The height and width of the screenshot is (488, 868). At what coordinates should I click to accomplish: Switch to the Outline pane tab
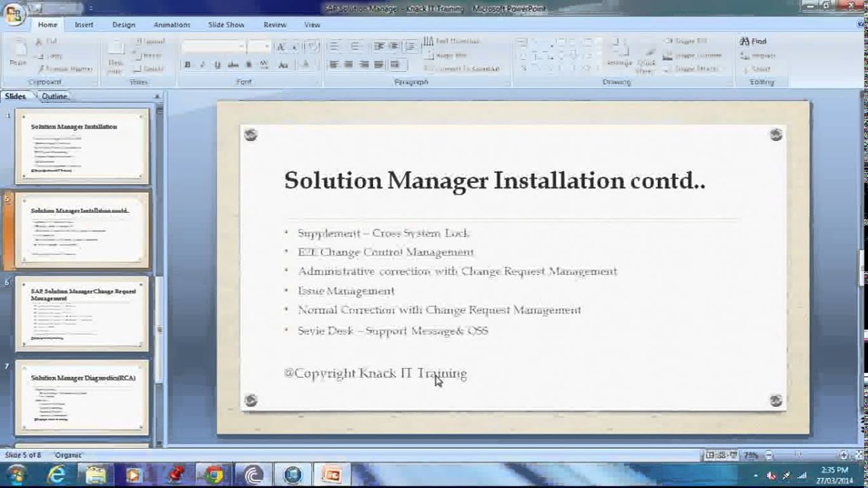[x=54, y=96]
